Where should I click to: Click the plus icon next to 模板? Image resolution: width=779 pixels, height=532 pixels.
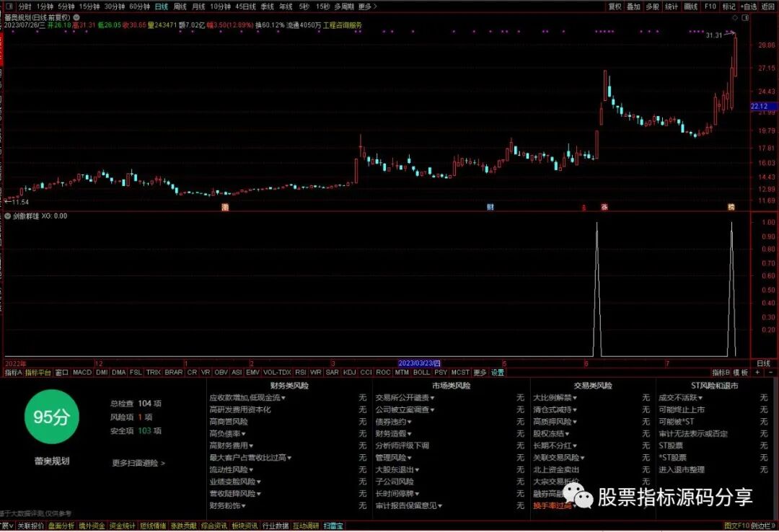pyautogui.click(x=757, y=373)
